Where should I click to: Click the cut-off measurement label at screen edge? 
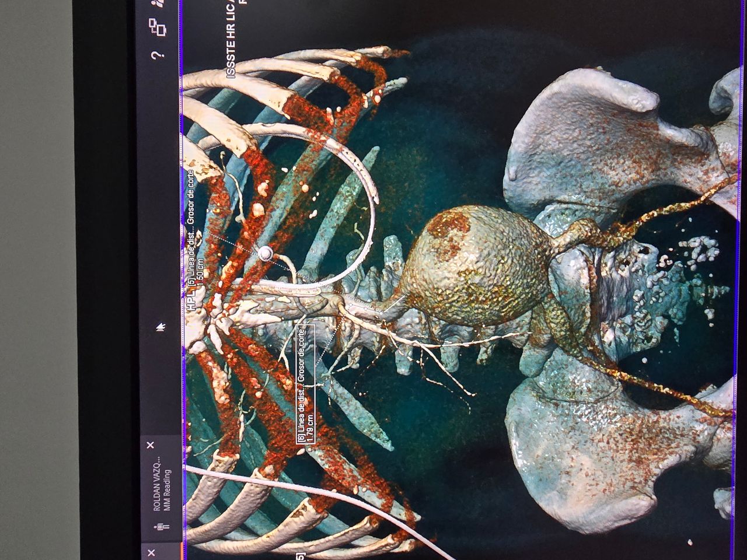click(x=301, y=556)
